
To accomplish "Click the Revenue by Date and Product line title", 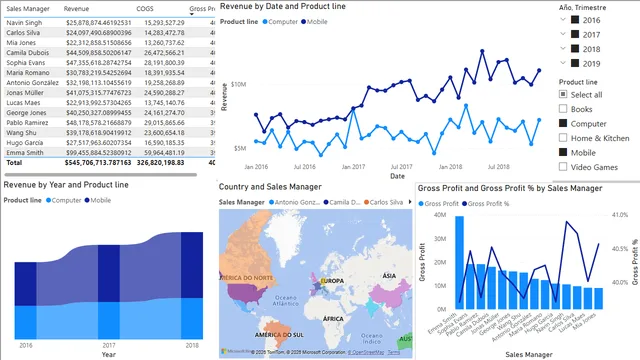I will pos(282,6).
